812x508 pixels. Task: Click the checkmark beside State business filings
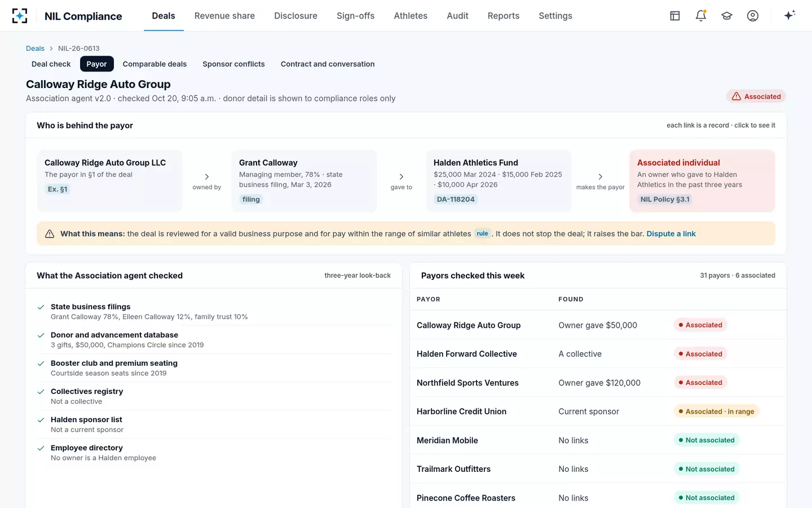tap(41, 307)
